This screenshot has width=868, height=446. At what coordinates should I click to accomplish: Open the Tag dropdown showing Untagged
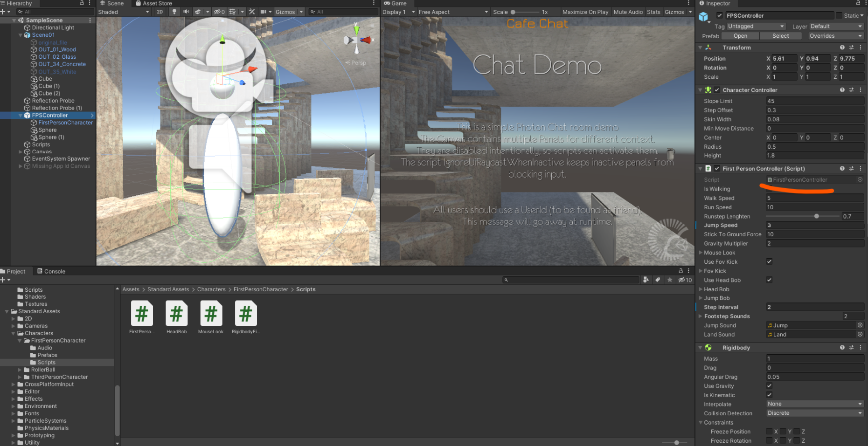point(756,26)
